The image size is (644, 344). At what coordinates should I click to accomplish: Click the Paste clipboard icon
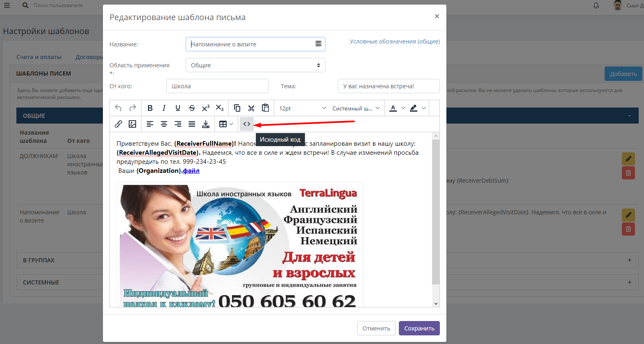[265, 108]
